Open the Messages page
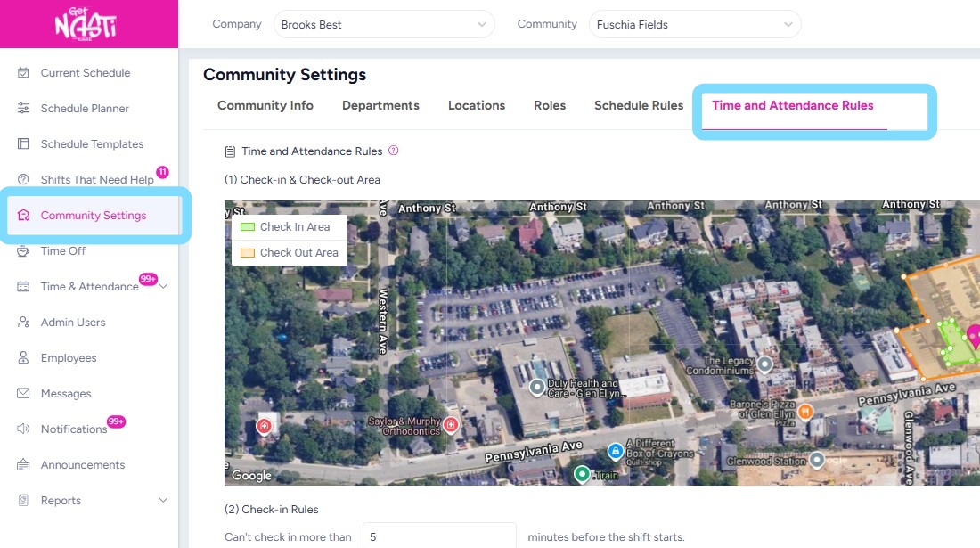980x548 pixels. [66, 393]
